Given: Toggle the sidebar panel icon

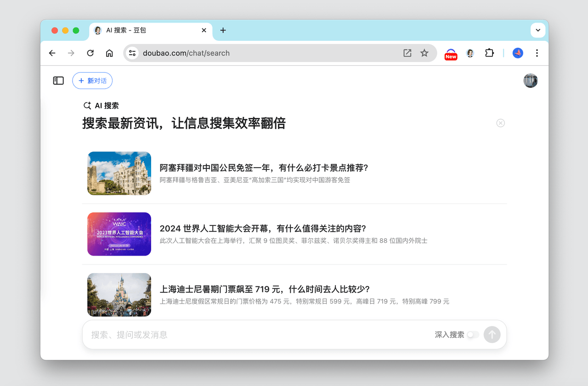Looking at the screenshot, I should [58, 81].
